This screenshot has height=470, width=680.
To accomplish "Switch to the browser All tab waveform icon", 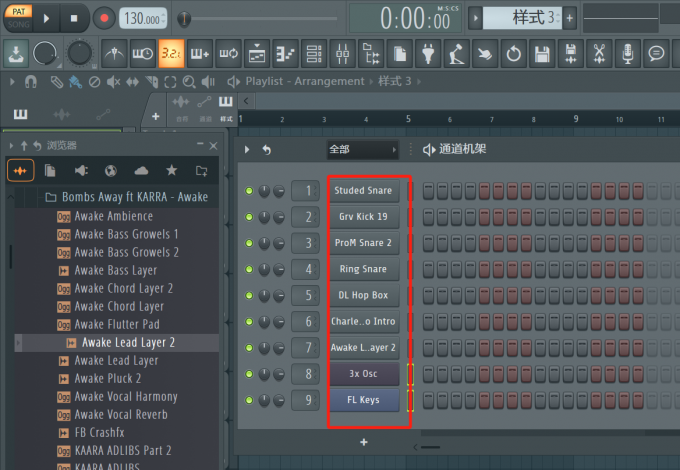I will tap(20, 170).
